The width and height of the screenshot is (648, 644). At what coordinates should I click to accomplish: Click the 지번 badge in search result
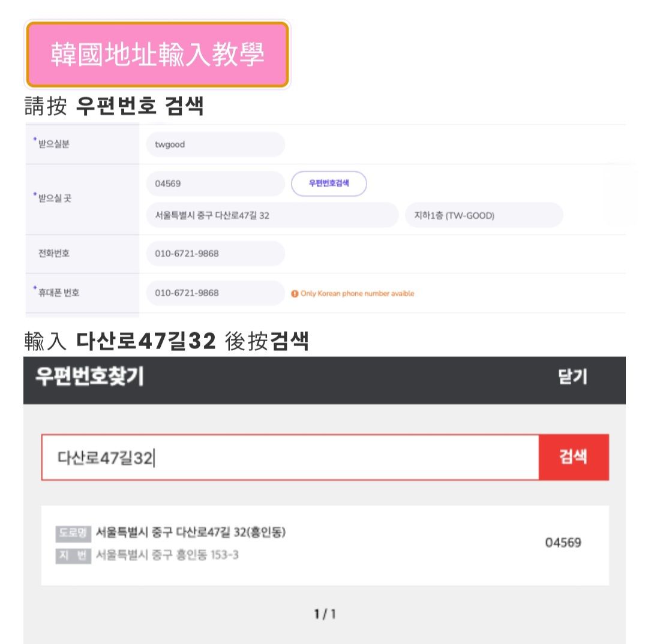tap(73, 556)
